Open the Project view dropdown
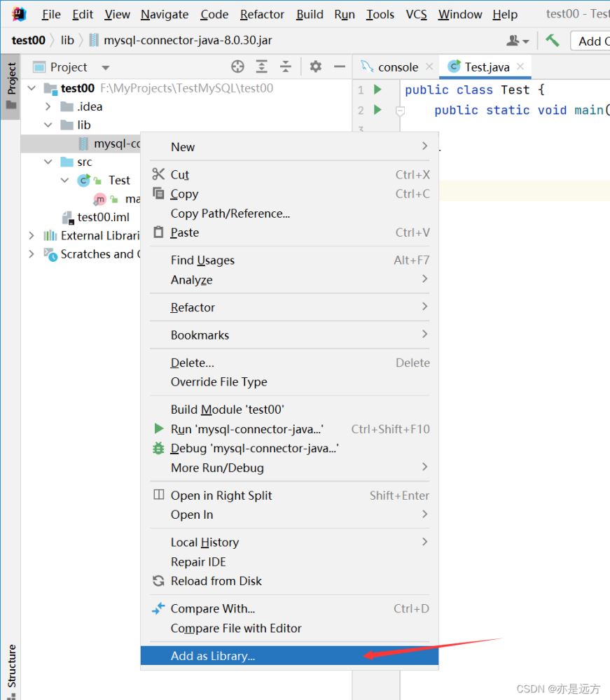Viewport: 610px width, 700px height. tap(106, 68)
